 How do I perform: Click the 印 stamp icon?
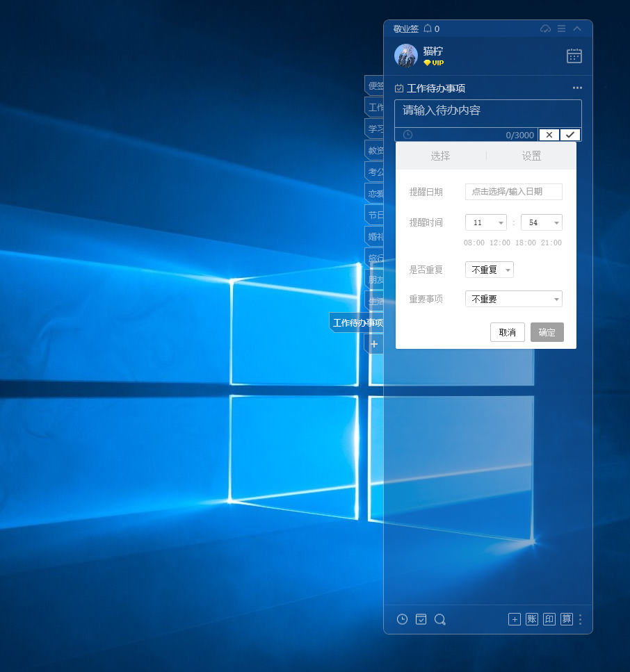[549, 619]
